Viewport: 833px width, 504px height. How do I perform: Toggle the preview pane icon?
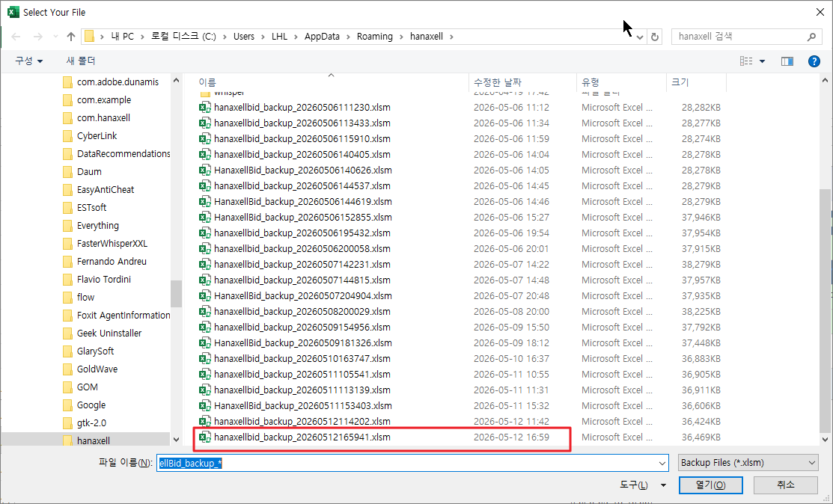tap(787, 61)
